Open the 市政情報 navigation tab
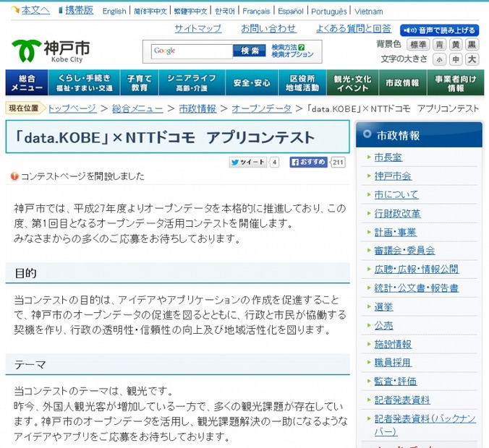This screenshot has height=448, width=489. click(x=402, y=82)
